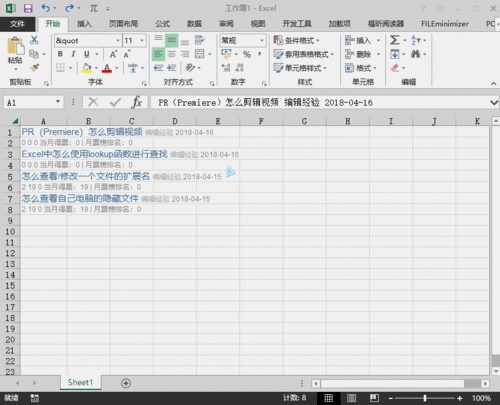Screen dimensions: 500x405
Task: Expand 条件格式 conditional formatting menu
Action: [297, 40]
